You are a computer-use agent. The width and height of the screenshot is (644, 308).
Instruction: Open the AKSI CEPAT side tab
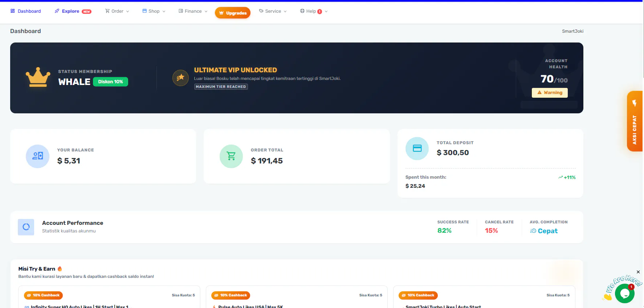[x=635, y=121]
